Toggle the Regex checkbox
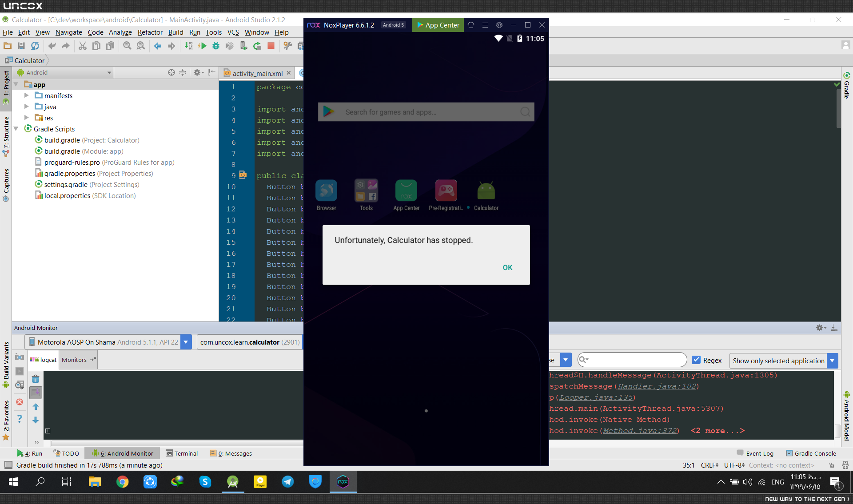This screenshot has width=853, height=504. pyautogui.click(x=696, y=360)
